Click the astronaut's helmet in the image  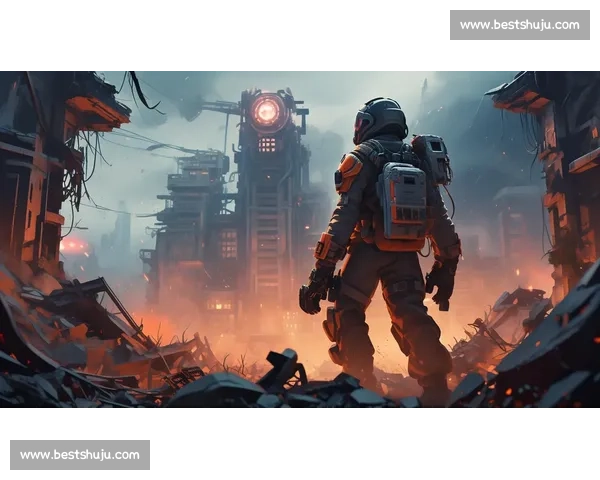point(380,119)
